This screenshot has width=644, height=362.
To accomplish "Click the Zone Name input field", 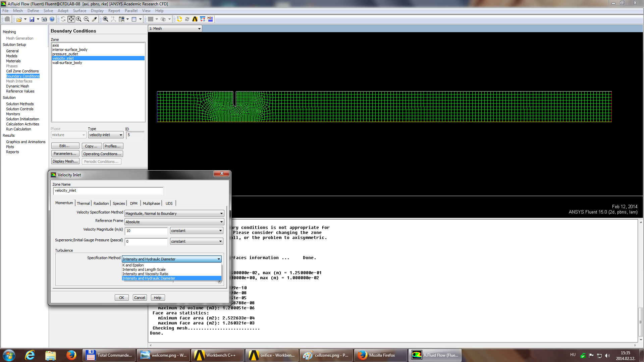I will click(x=108, y=191).
